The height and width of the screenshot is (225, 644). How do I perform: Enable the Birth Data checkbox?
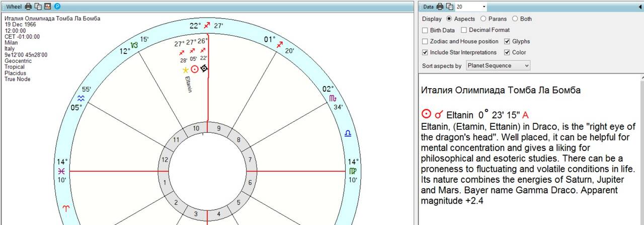(425, 30)
